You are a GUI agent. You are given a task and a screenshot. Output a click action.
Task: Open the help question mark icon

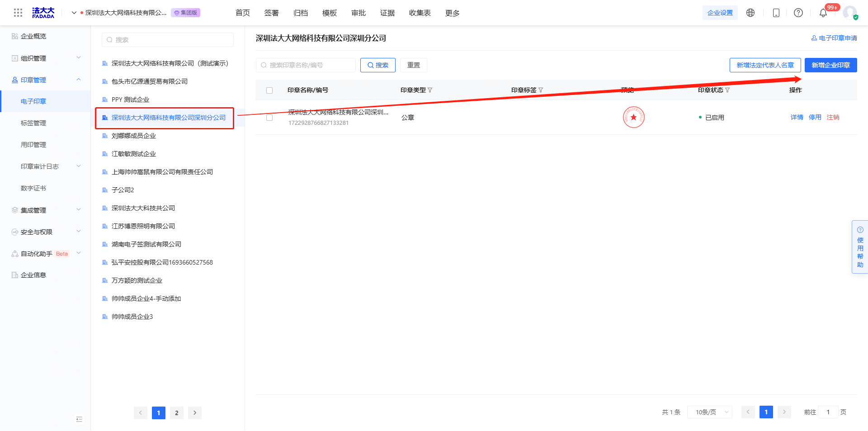[798, 13]
